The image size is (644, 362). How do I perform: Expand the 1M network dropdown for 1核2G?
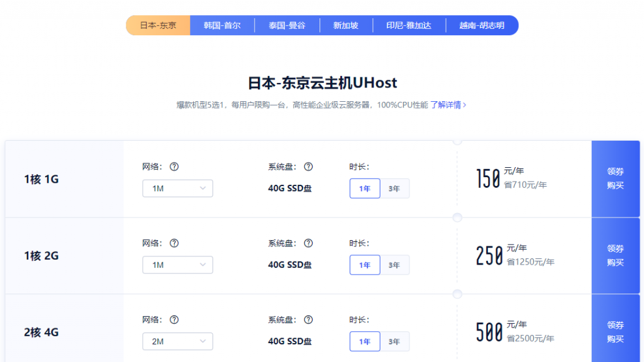tap(177, 265)
